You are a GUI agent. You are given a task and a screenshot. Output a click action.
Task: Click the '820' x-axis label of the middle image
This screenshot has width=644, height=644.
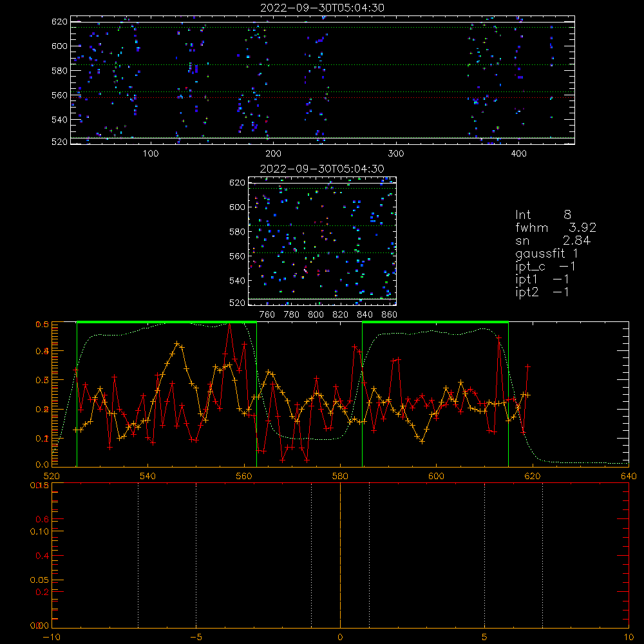pos(341,315)
